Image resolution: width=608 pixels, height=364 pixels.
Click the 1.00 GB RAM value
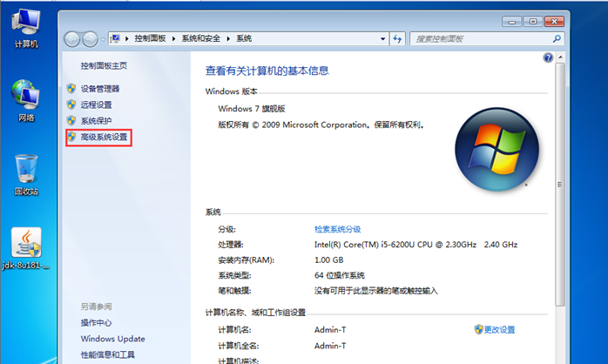[x=328, y=260]
